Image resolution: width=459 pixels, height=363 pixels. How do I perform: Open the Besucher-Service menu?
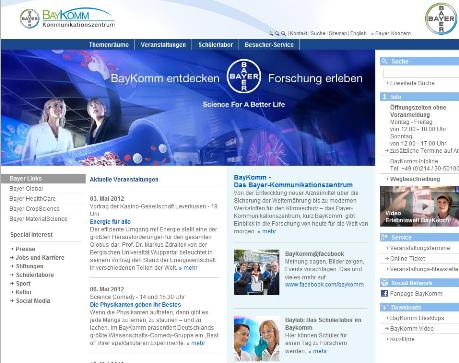[269, 45]
